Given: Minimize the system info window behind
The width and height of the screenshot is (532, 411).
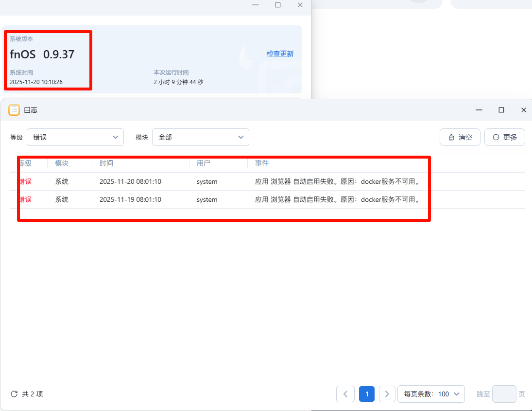Looking at the screenshot, I should [256, 5].
